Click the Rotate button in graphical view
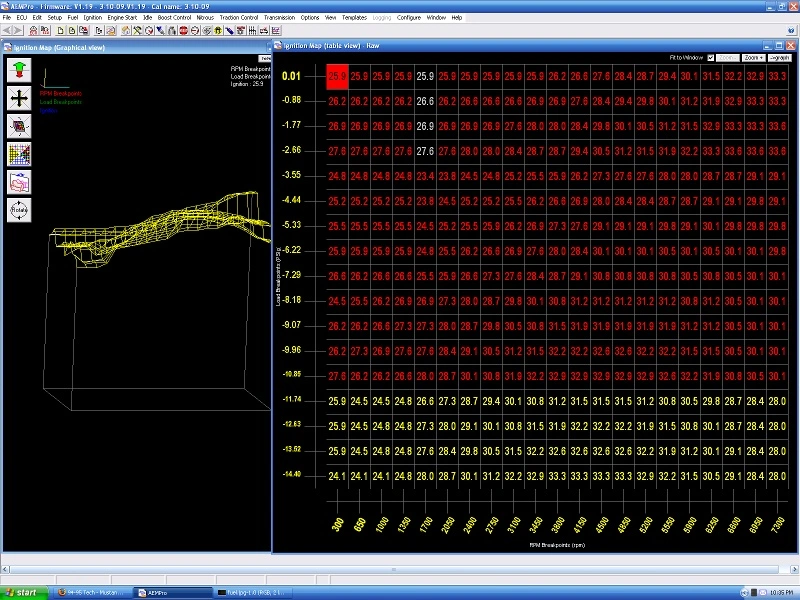 19,210
